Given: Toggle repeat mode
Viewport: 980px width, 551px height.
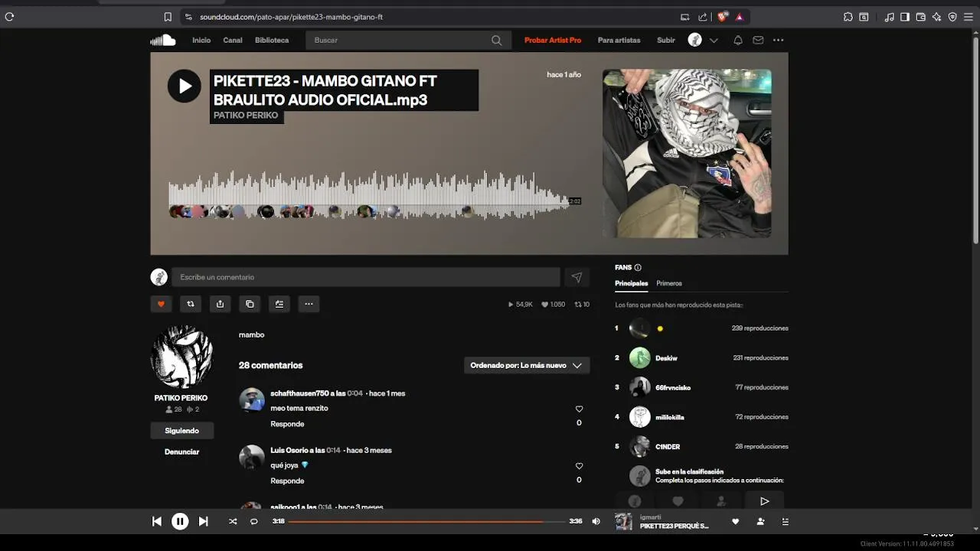Looking at the screenshot, I should tap(254, 521).
